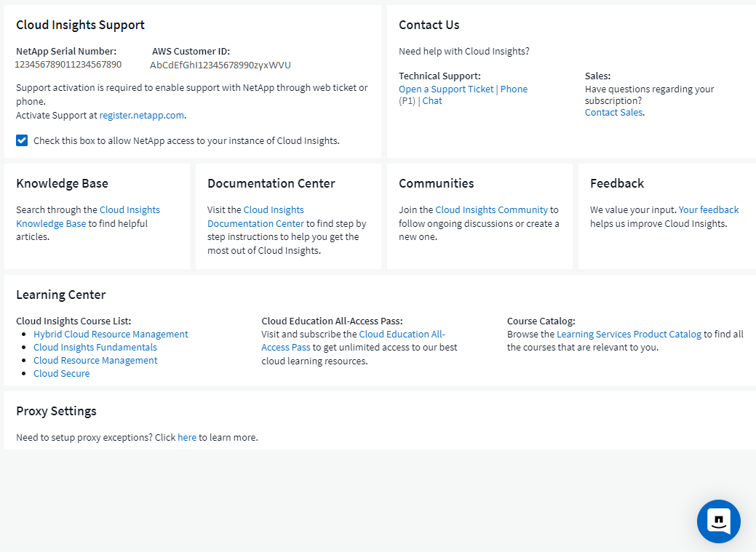The image size is (756, 552).
Task: Click Open a Support Ticket link
Action: [x=446, y=89]
